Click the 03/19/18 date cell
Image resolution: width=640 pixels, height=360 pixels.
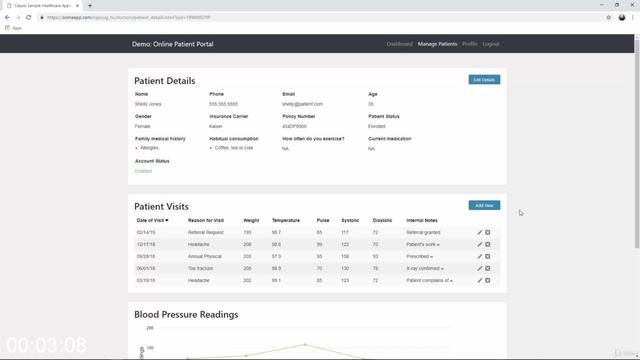click(x=146, y=280)
